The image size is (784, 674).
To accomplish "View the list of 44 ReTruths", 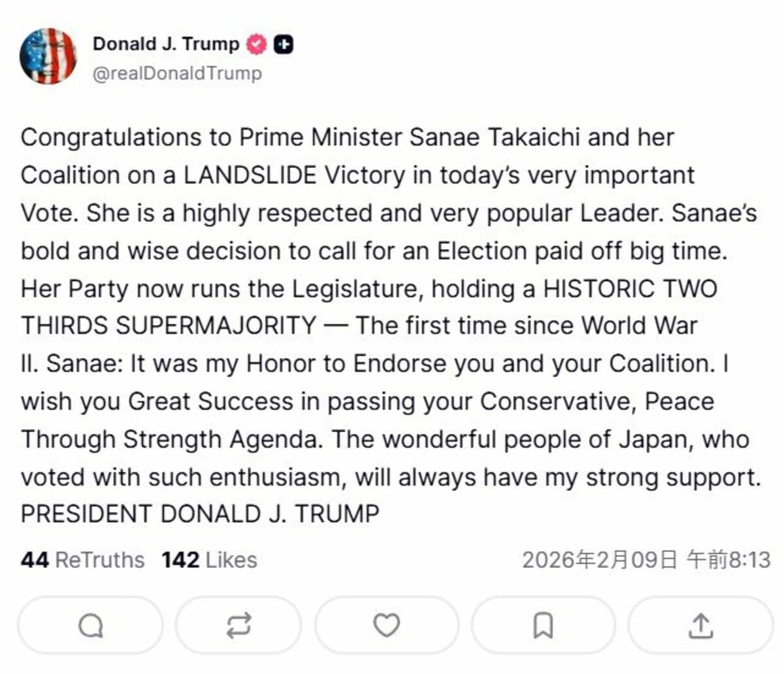I will (x=82, y=560).
